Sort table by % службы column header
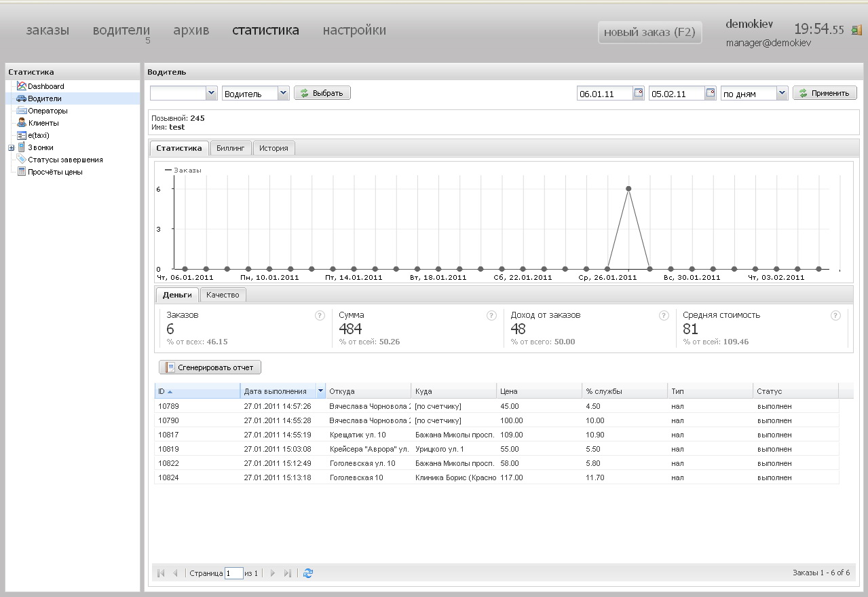 (x=624, y=391)
